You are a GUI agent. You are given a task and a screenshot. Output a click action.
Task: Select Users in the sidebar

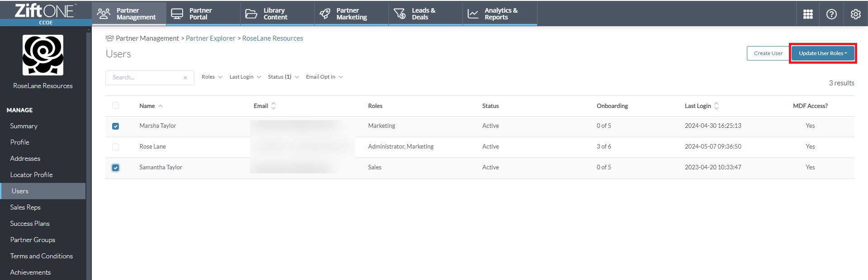(x=43, y=191)
